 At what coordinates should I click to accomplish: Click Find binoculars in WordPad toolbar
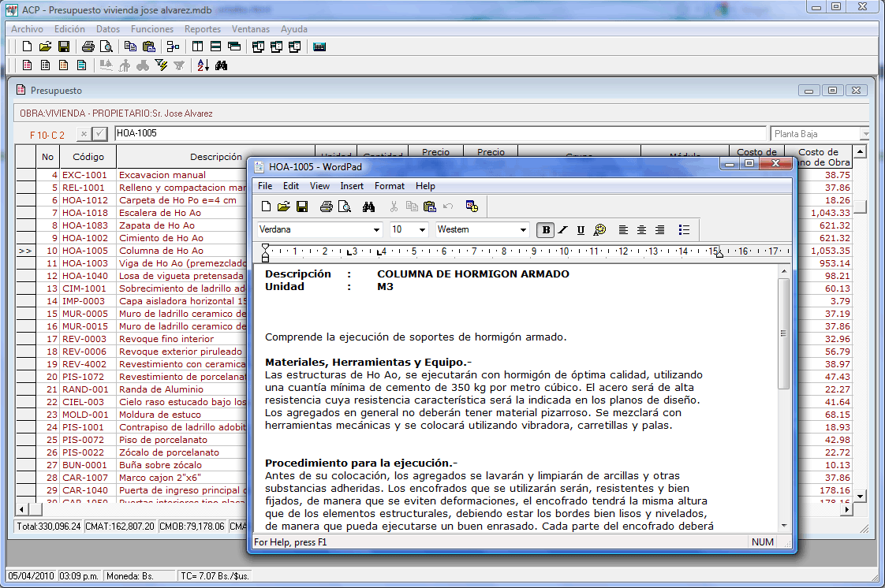pyautogui.click(x=369, y=207)
